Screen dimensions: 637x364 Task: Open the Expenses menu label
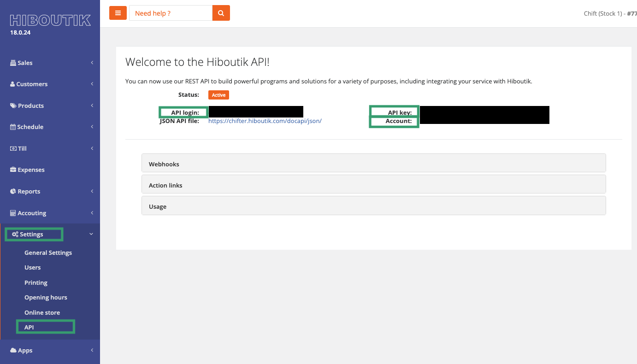(31, 170)
